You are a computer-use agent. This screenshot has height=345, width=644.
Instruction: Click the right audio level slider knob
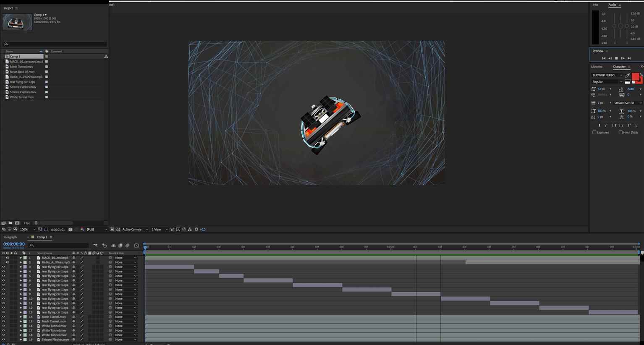627,26
